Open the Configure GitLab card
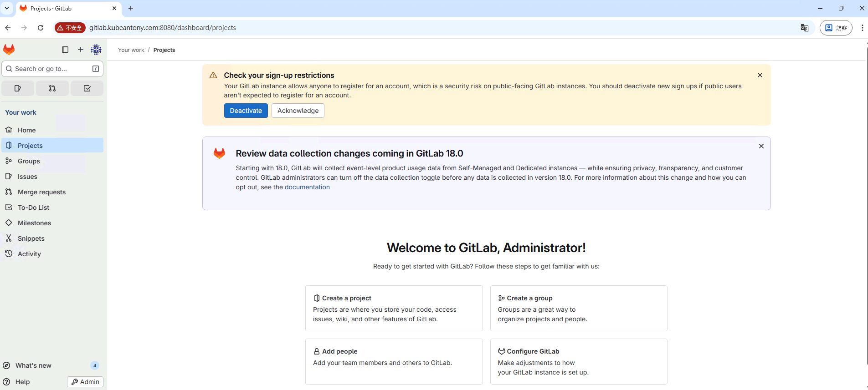This screenshot has width=868, height=390. click(x=579, y=361)
